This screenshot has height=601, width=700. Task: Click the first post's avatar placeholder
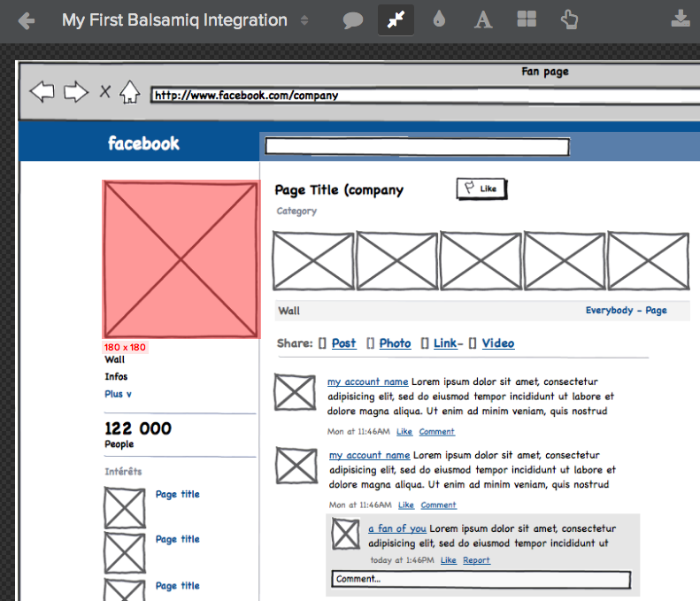(x=295, y=392)
